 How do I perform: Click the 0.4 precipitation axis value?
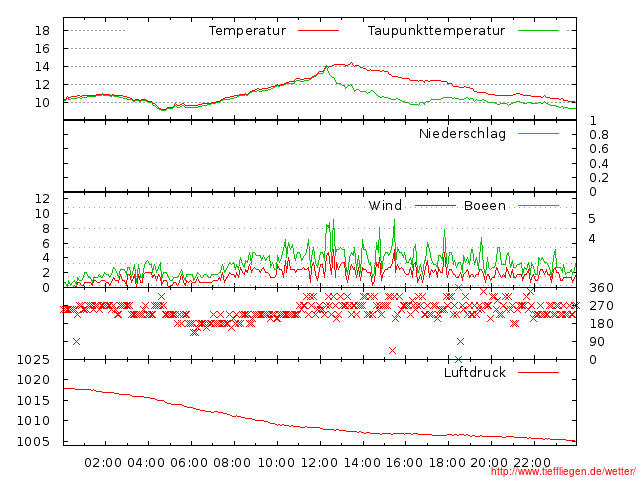599,164
